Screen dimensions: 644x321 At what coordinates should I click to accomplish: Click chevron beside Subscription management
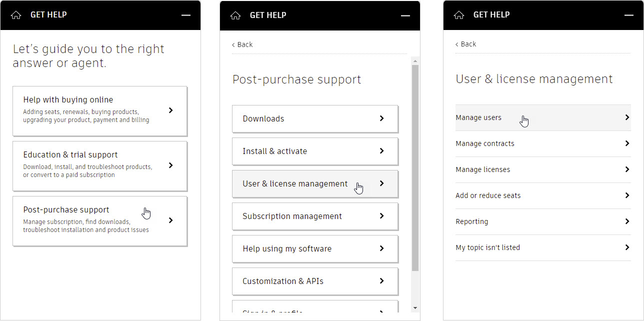point(382,216)
